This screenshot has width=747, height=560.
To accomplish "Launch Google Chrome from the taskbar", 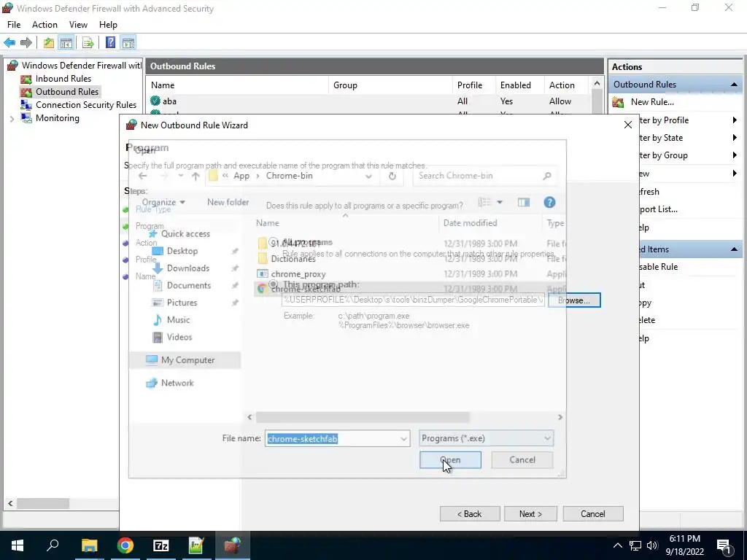I will 125,545.
